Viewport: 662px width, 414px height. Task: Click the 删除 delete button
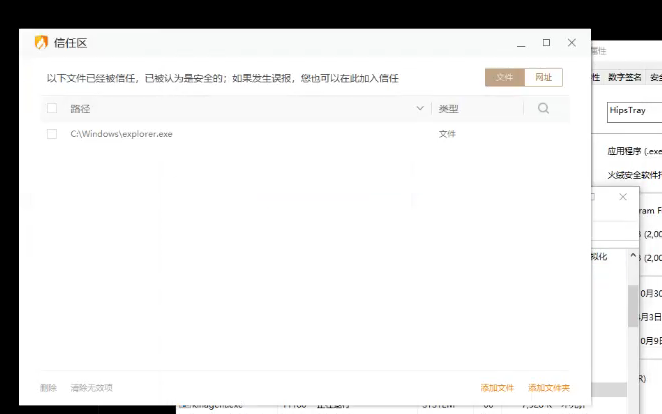(x=48, y=387)
